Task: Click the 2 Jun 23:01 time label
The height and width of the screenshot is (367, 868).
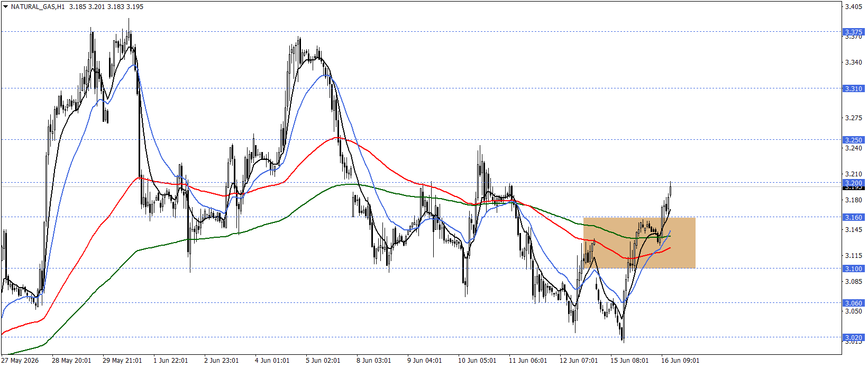Action: coord(222,361)
